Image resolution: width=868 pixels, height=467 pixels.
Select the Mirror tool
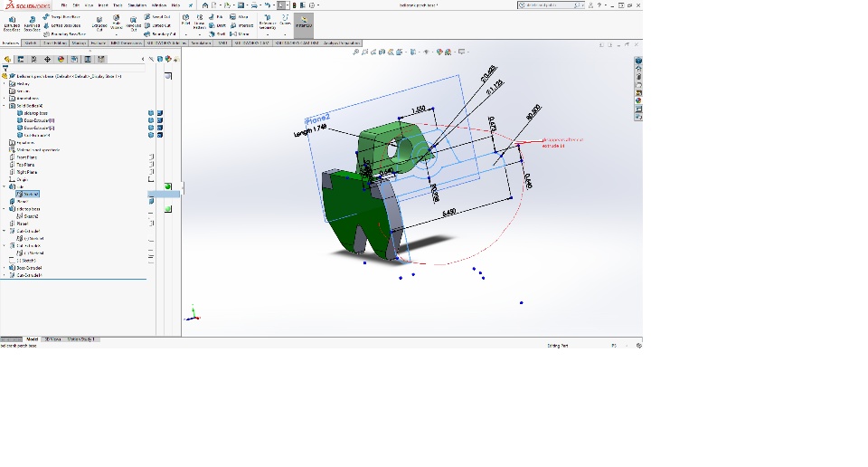(x=239, y=33)
